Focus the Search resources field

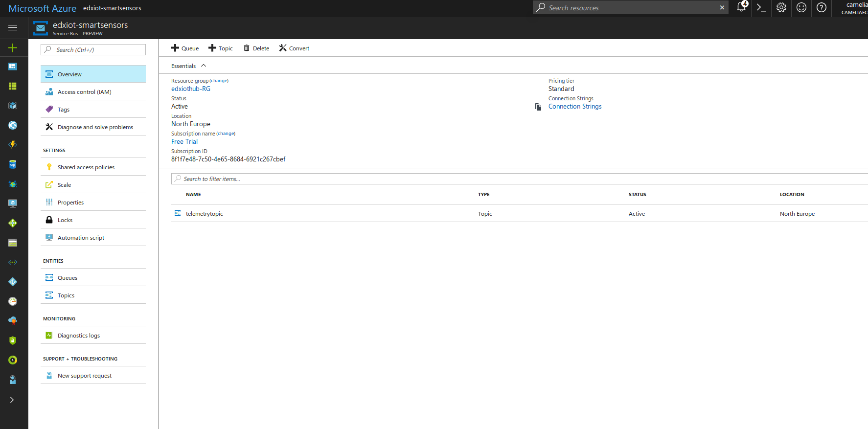click(631, 7)
